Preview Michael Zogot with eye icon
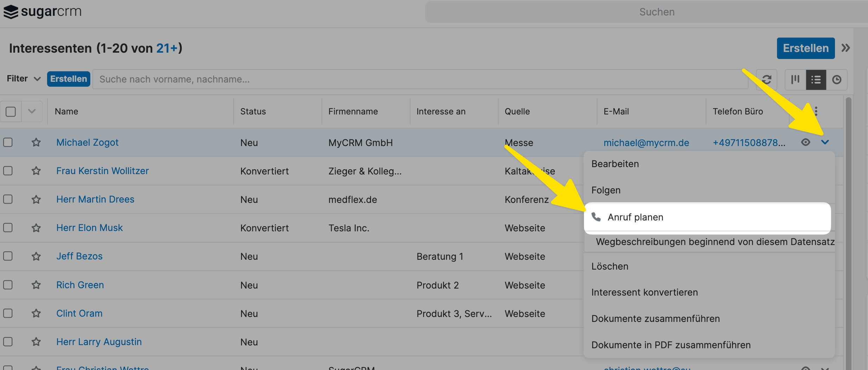The image size is (868, 370). [x=805, y=142]
